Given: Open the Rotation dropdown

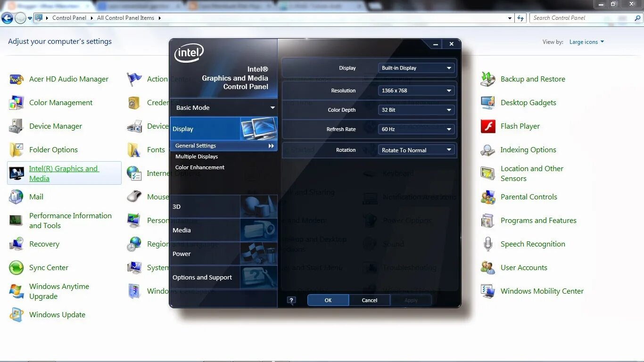Looking at the screenshot, I should click(416, 150).
